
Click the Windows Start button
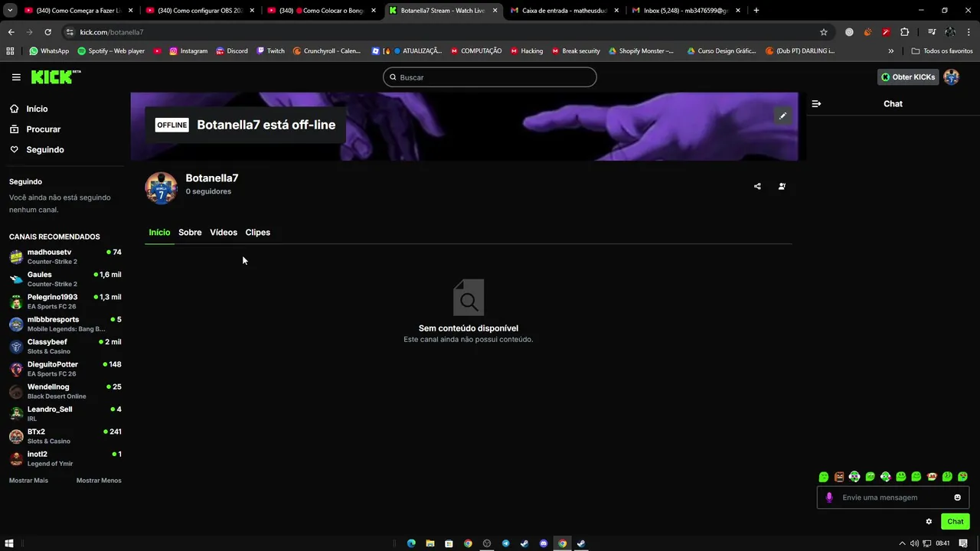point(10,543)
